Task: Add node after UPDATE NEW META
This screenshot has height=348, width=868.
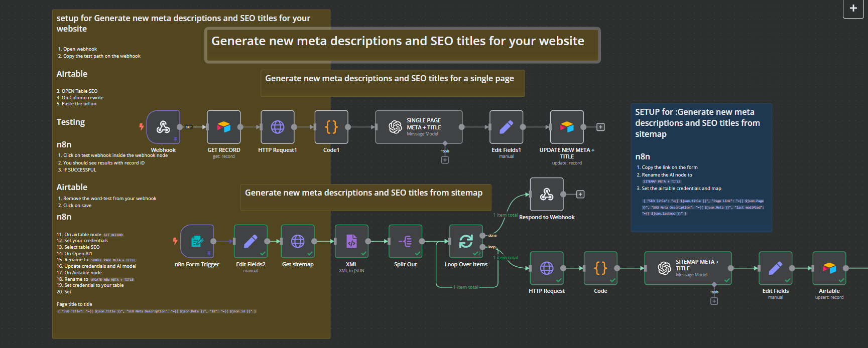Action: 600,127
